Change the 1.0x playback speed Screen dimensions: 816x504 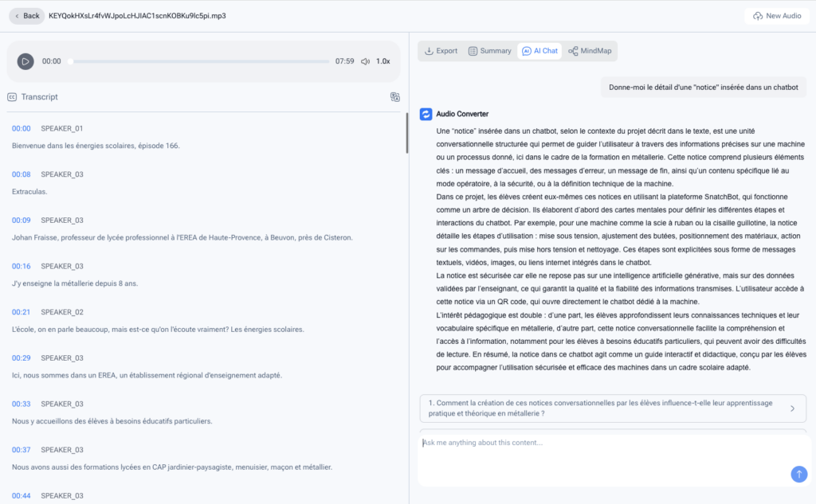click(383, 61)
